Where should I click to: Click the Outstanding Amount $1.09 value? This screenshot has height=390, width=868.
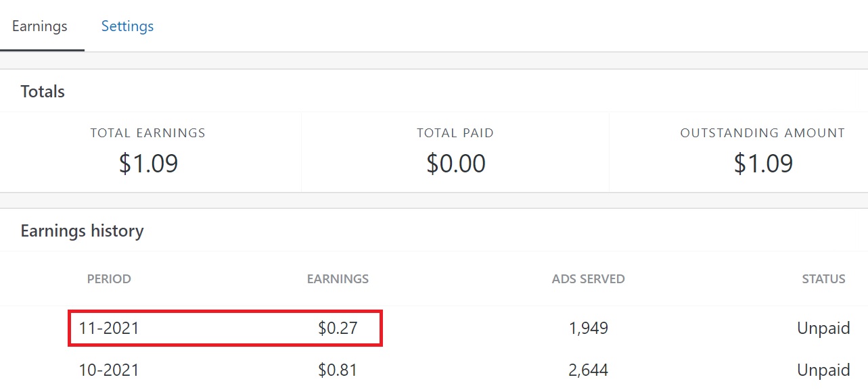click(762, 164)
